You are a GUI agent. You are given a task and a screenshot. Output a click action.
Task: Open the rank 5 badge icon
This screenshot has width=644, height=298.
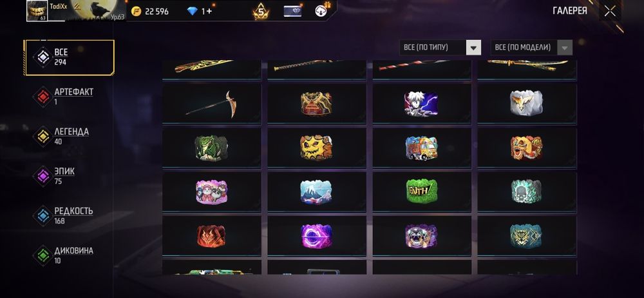pos(261,11)
